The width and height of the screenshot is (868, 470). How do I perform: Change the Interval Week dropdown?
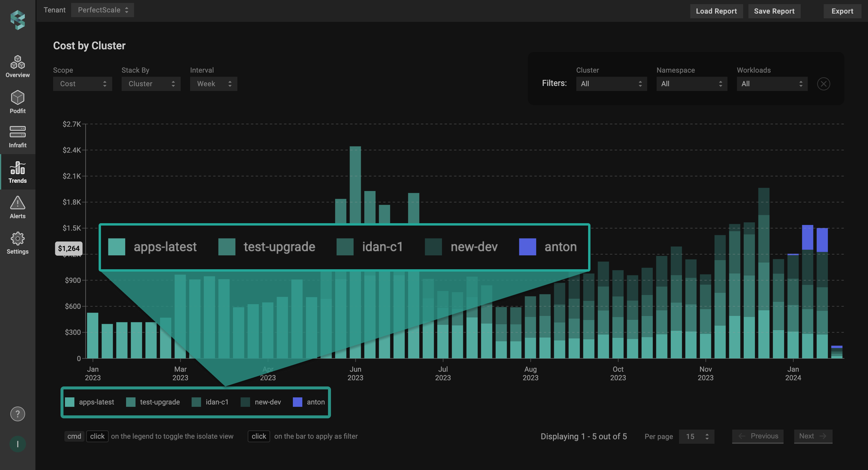[213, 84]
